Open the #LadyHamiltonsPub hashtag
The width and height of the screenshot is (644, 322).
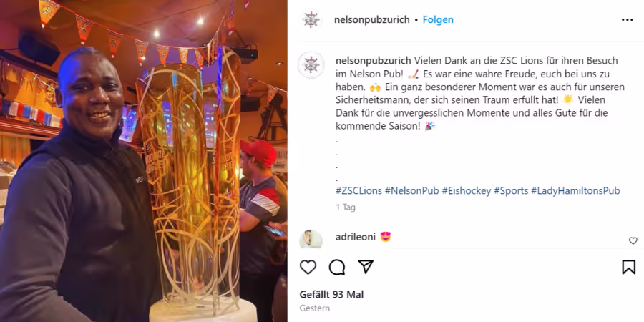pos(575,190)
